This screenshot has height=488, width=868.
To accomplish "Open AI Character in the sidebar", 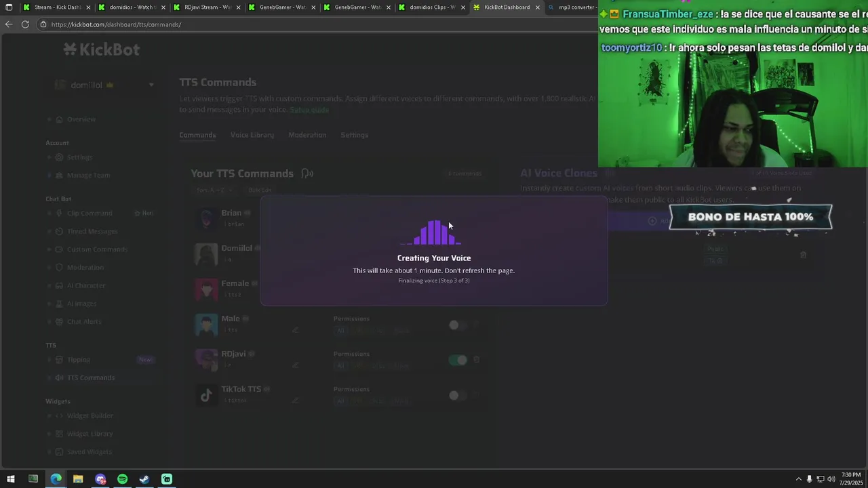I will 86,285.
